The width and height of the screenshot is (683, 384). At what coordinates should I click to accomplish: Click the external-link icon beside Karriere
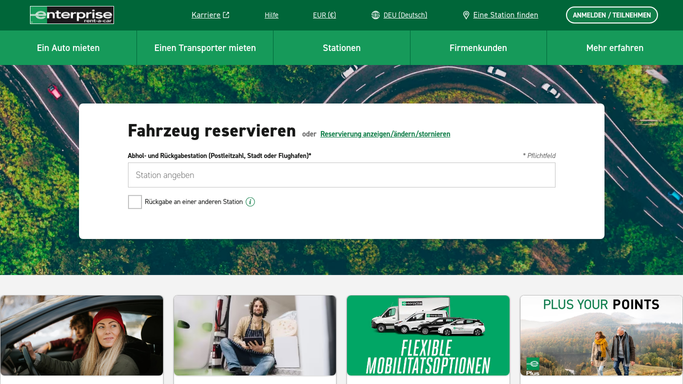[226, 15]
